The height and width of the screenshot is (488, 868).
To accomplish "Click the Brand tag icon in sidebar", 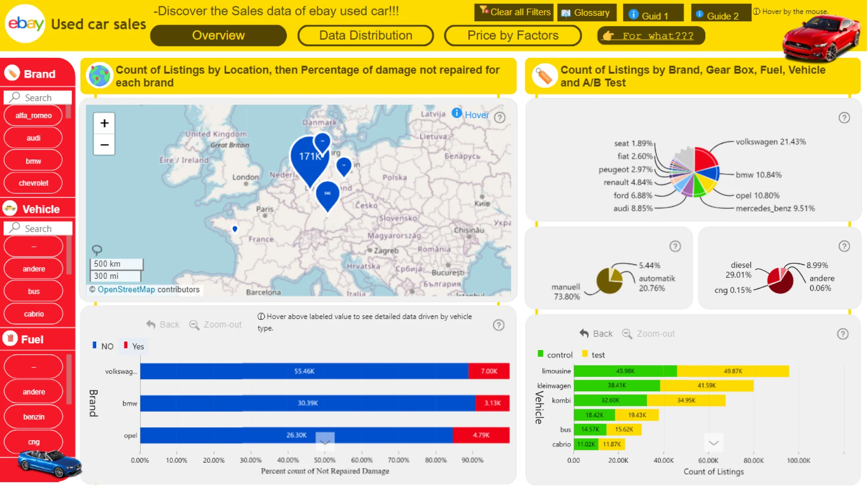I will click(x=12, y=73).
